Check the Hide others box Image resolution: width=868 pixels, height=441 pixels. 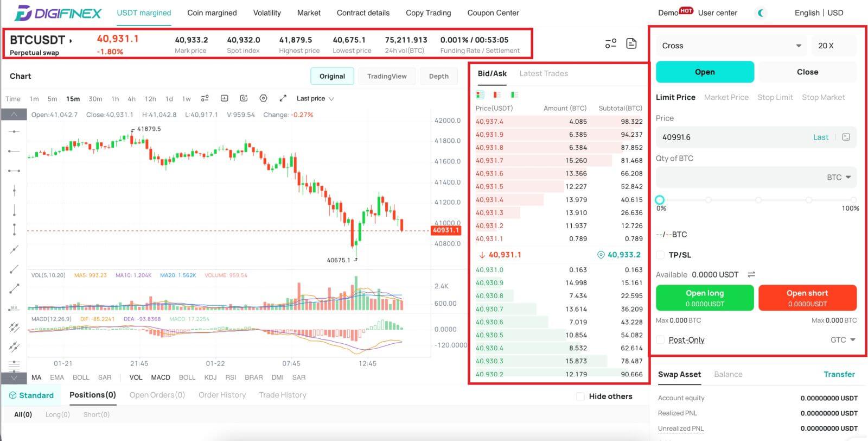click(x=580, y=396)
